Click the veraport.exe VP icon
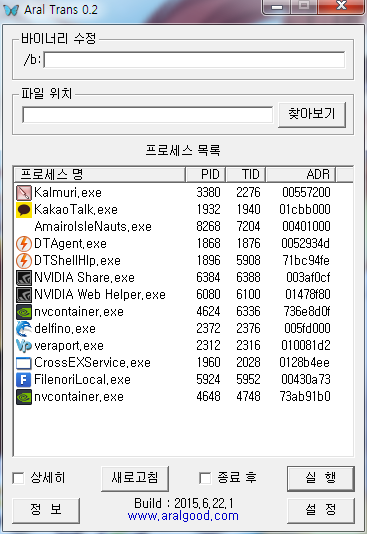The height and width of the screenshot is (534, 367). pos(23,346)
